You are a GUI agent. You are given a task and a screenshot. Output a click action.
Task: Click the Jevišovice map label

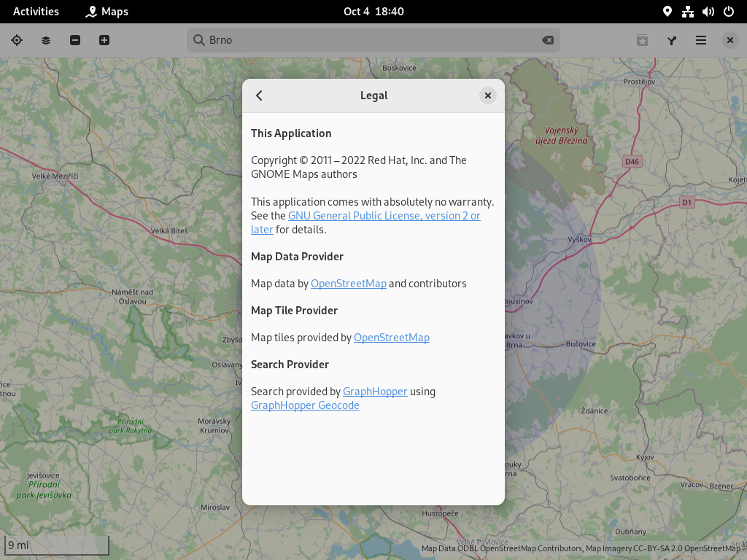(43, 475)
